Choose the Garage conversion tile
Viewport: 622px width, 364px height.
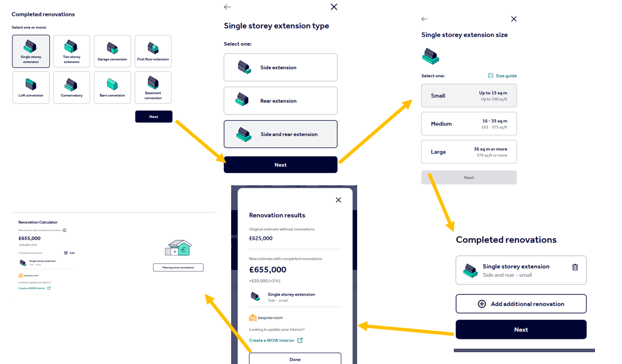112,52
